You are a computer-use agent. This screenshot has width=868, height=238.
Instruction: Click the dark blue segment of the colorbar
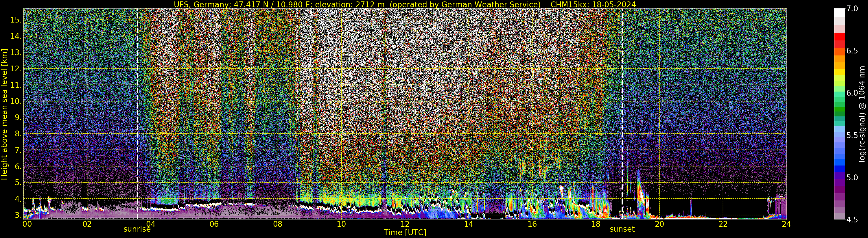coord(839,169)
